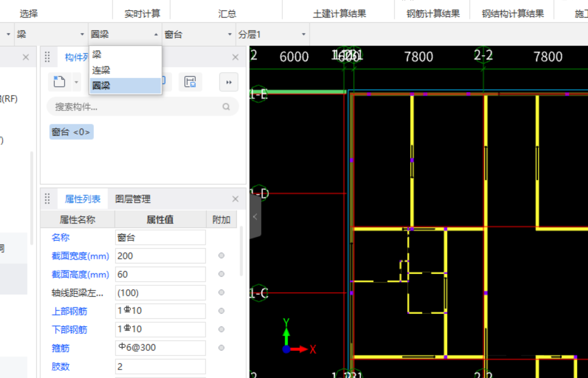Click the 属性值 column header
The width and height of the screenshot is (588, 378).
point(160,220)
